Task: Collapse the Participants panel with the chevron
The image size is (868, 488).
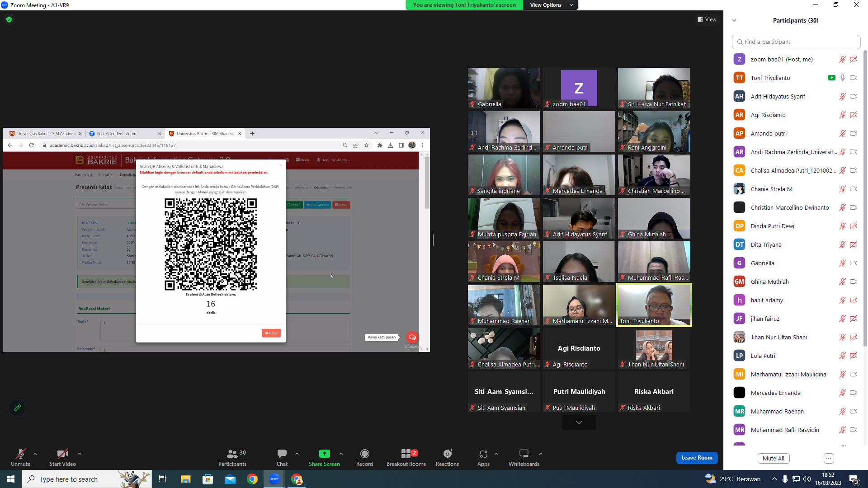Action: pos(734,20)
